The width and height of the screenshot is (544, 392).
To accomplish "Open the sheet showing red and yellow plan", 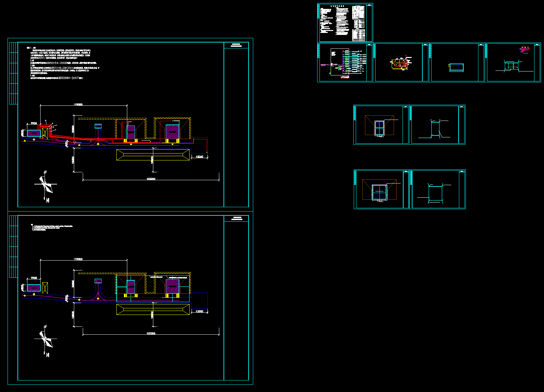I will click(x=401, y=63).
